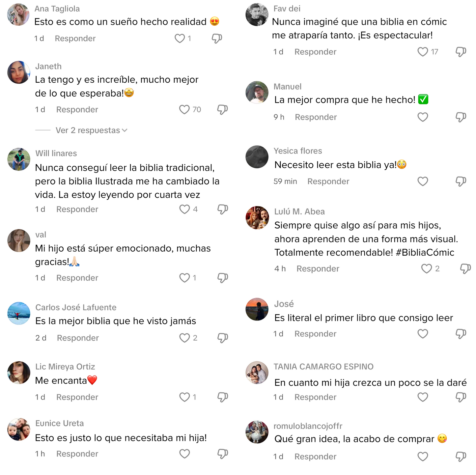Toggle the like heart on Eunice Ureta's comment
The width and height of the screenshot is (476, 475).
click(184, 454)
